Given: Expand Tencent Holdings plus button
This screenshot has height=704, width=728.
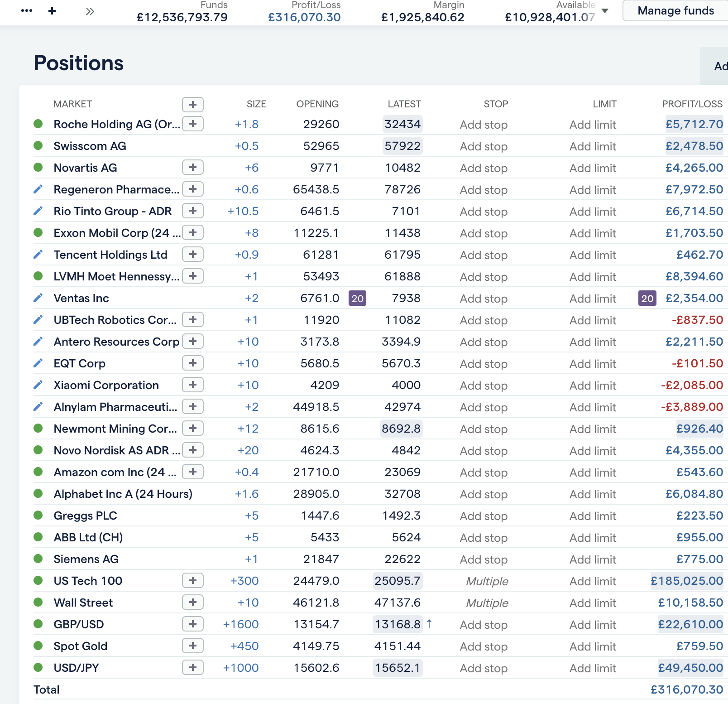Looking at the screenshot, I should tap(193, 254).
